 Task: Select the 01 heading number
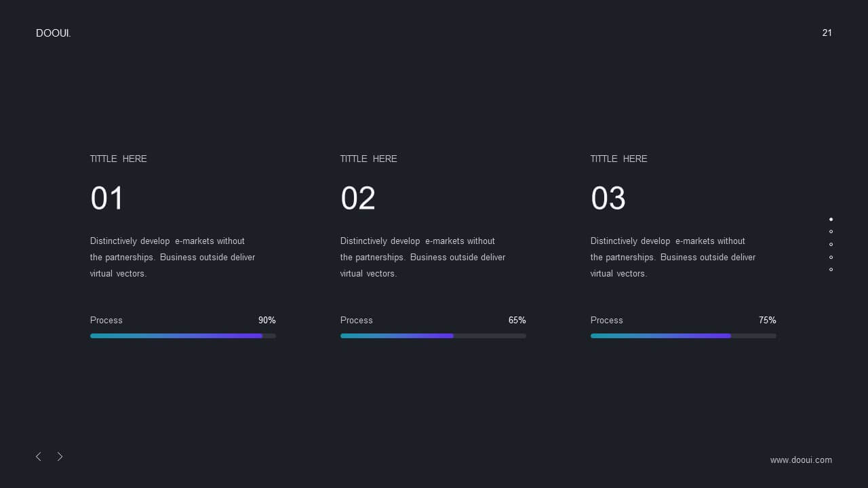tap(107, 199)
